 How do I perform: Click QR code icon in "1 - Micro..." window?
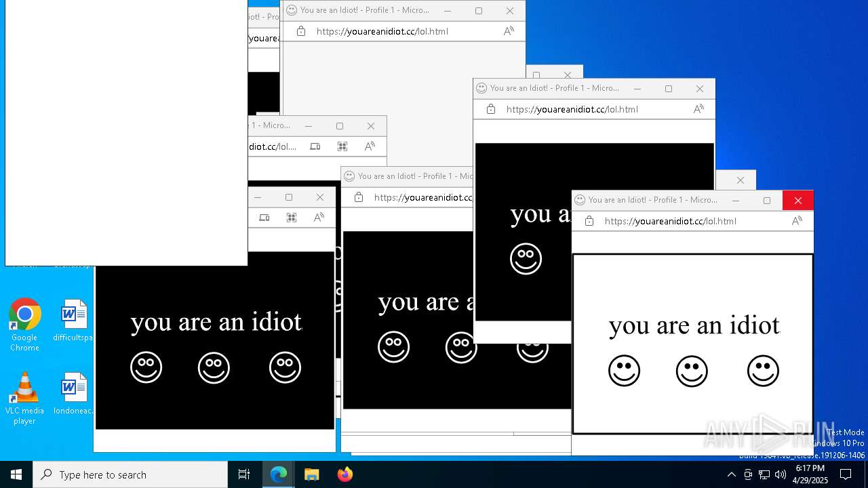pos(342,146)
